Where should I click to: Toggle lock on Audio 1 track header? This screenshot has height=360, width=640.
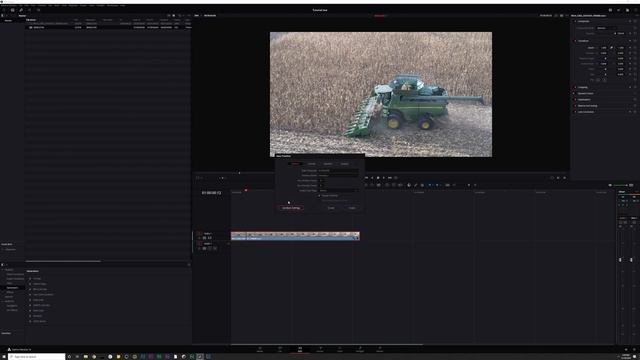(200, 248)
